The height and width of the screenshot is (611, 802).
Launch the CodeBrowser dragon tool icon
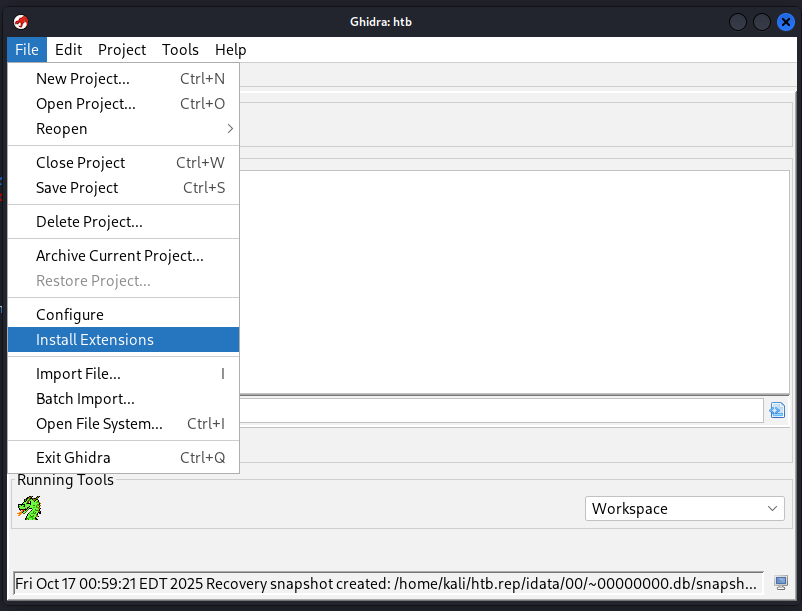pyautogui.click(x=29, y=509)
